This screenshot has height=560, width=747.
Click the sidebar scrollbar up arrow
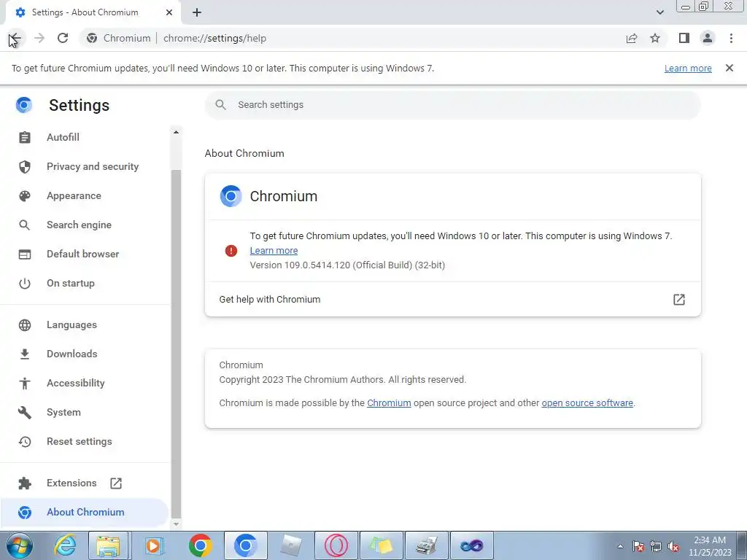click(176, 132)
